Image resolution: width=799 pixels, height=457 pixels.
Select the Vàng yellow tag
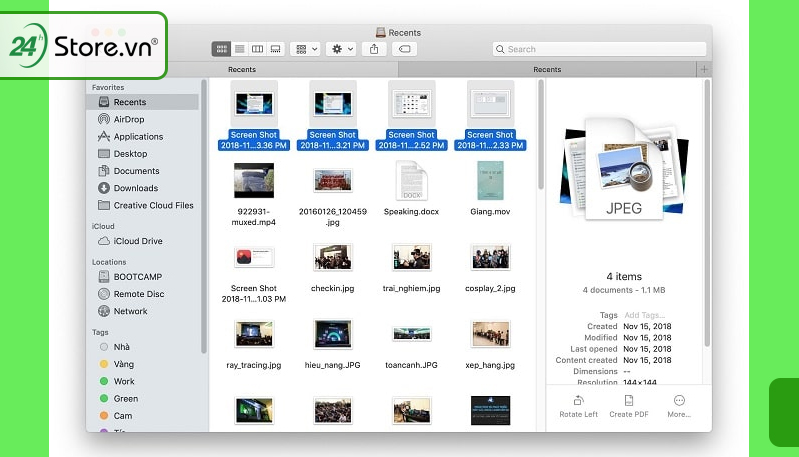[x=142, y=364]
